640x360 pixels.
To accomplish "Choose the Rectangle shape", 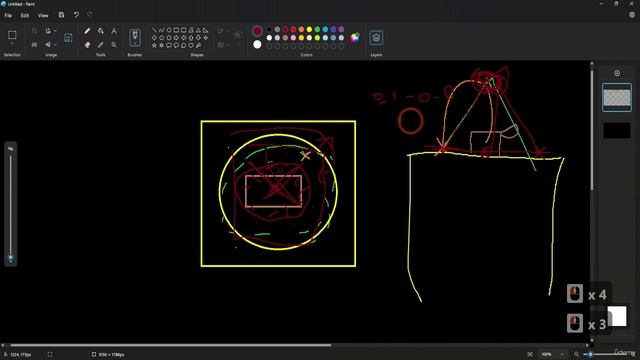I will tap(176, 30).
